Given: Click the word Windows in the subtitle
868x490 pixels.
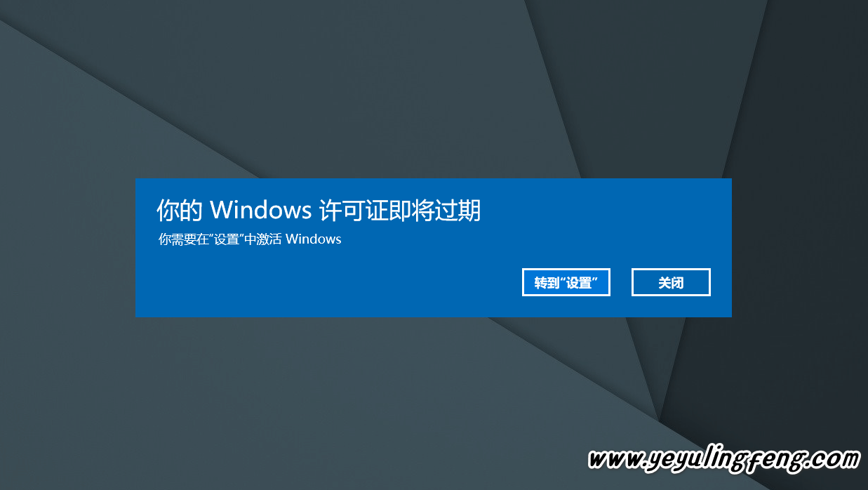Looking at the screenshot, I should tap(314, 239).
